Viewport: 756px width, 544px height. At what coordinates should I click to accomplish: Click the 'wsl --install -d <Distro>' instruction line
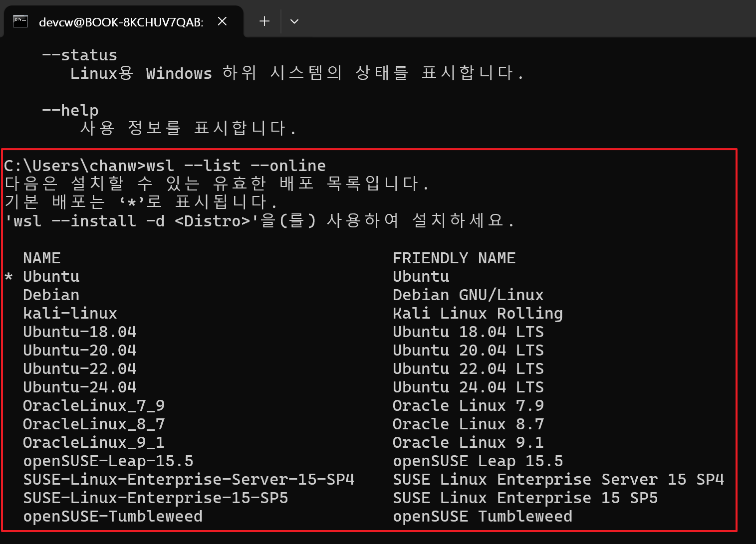(259, 221)
